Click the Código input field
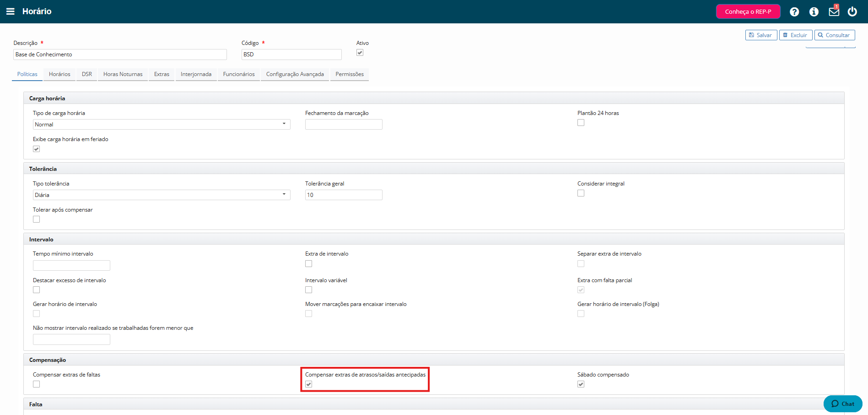The image size is (868, 415). click(x=291, y=55)
